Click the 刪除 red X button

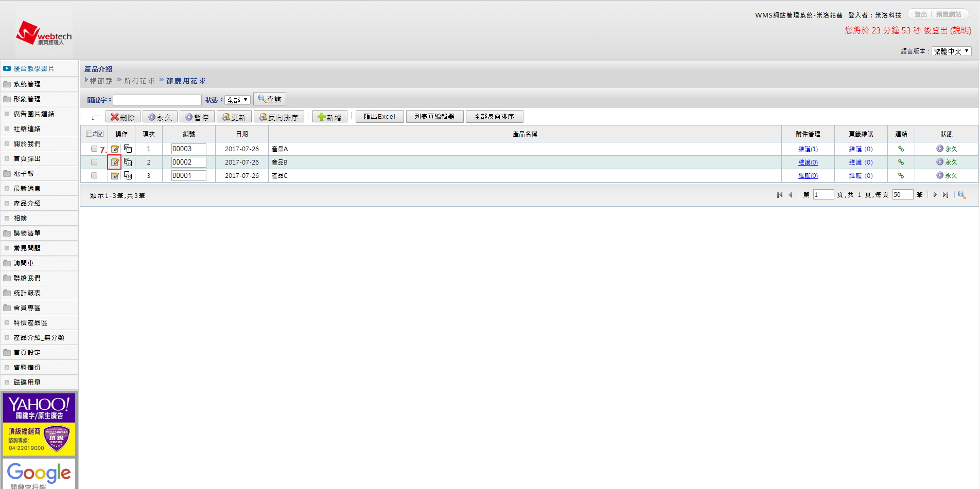tap(123, 117)
